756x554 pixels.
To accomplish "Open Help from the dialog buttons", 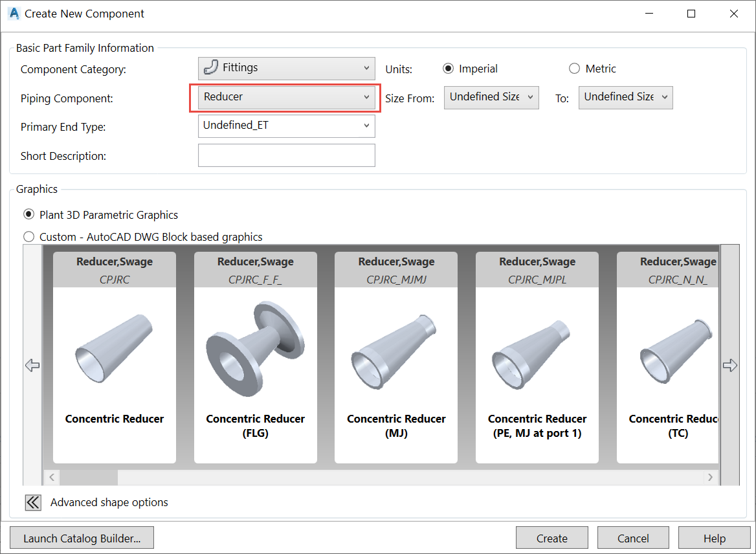I will pyautogui.click(x=714, y=537).
